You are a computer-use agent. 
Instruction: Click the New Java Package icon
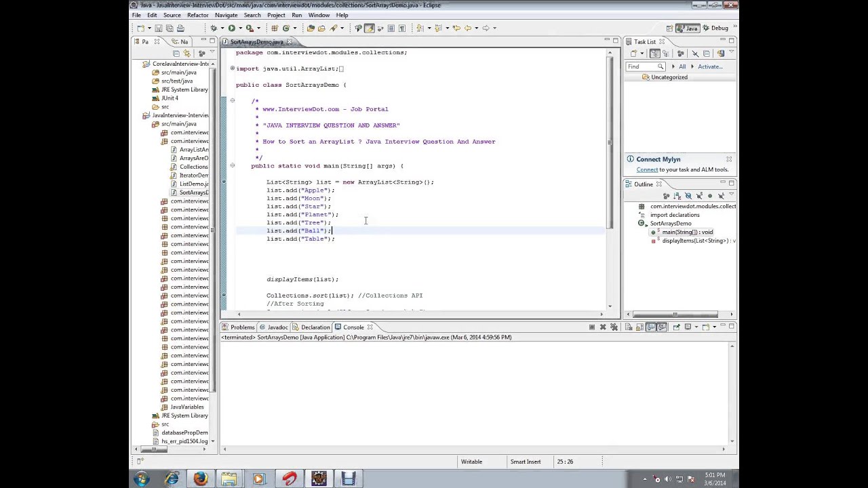275,28
